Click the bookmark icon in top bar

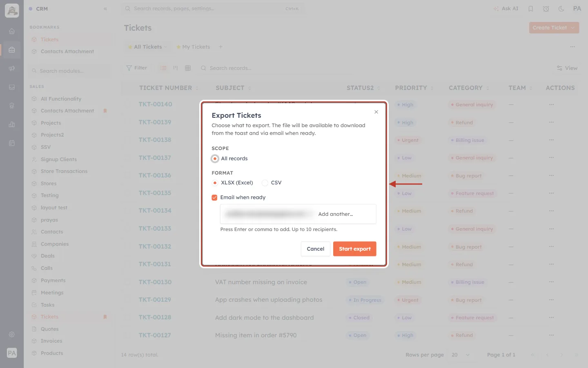point(531,9)
